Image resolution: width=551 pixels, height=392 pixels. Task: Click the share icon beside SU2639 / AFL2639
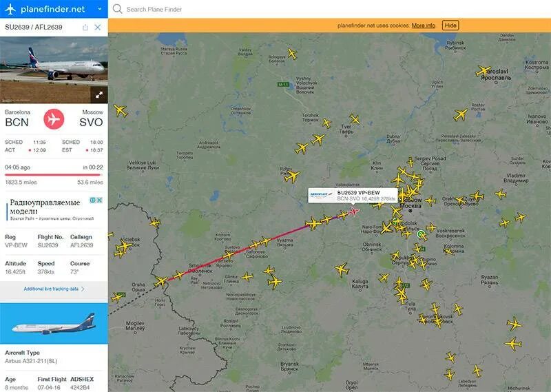point(85,27)
